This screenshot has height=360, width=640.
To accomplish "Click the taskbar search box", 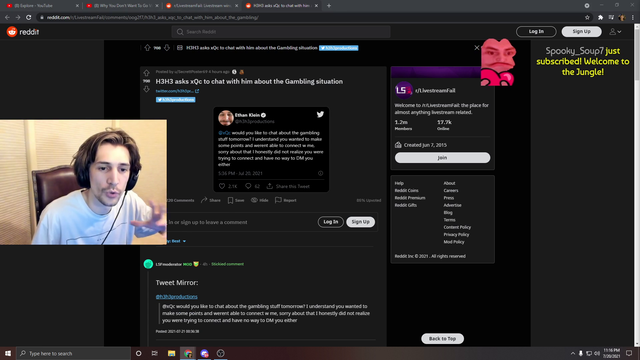I will coord(74,353).
